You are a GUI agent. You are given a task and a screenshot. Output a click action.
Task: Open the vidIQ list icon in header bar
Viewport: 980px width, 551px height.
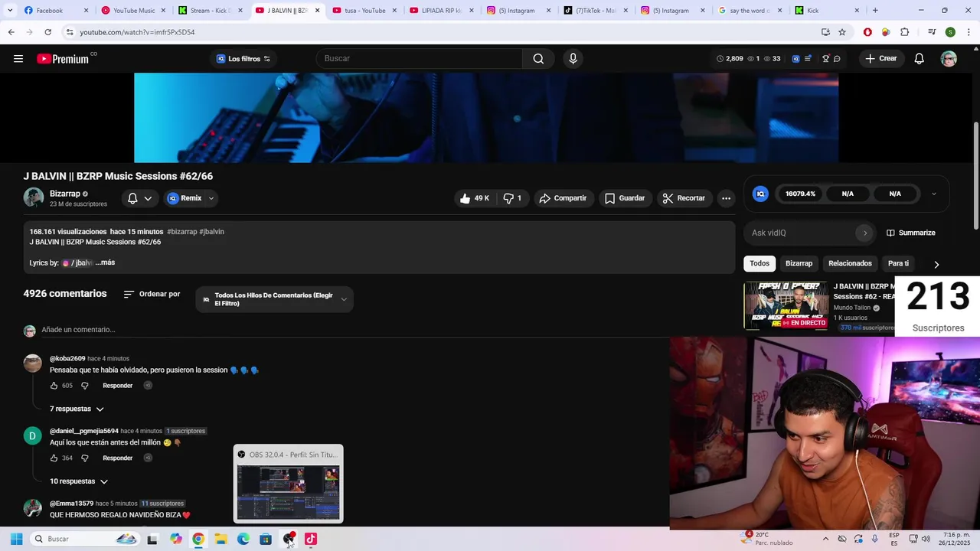point(808,59)
